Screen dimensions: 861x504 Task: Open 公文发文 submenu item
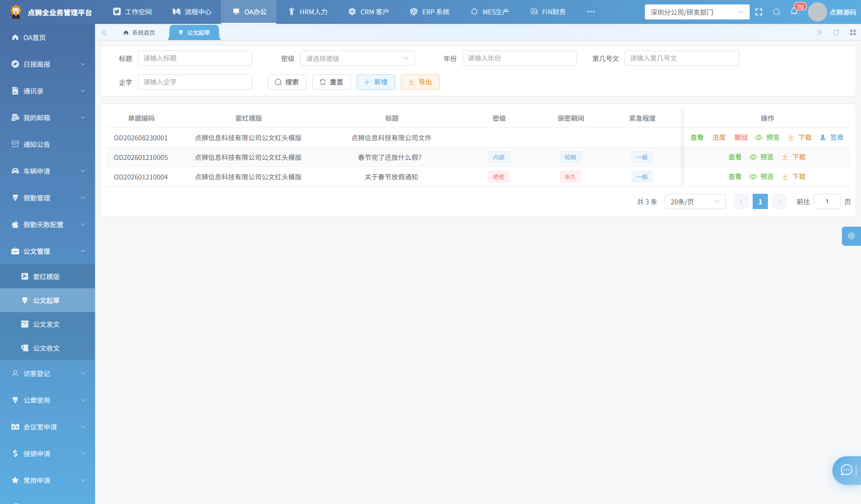pos(47,324)
